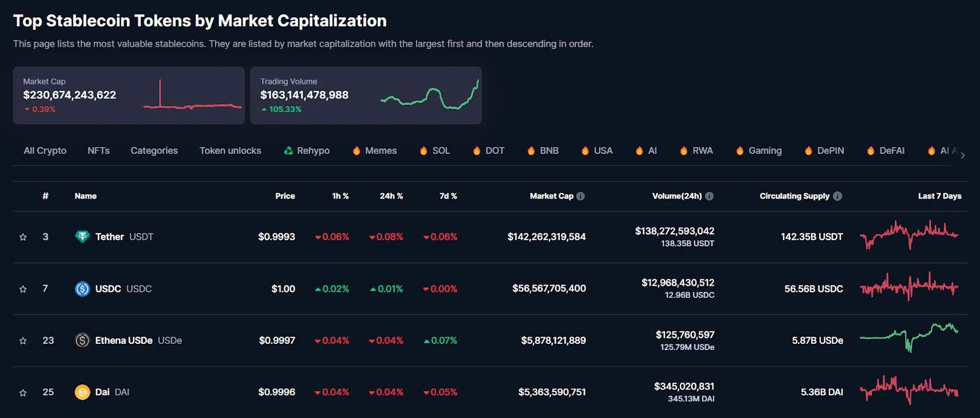Open the Ethena USDe coin page link
This screenshot has width=980, height=418.
(124, 340)
